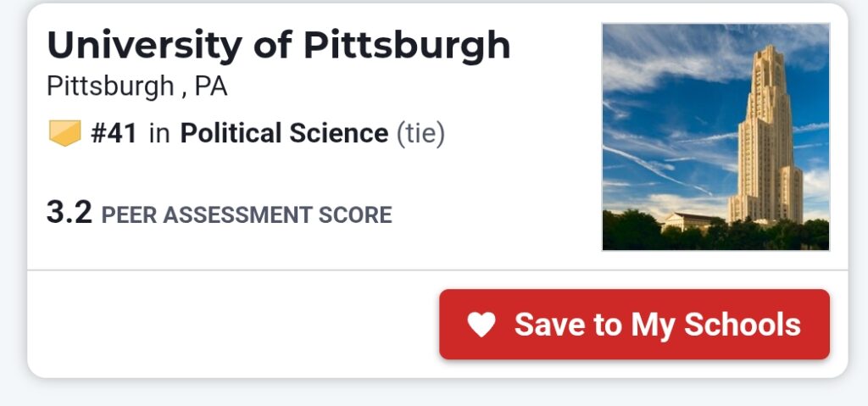Select the #41 ranking number

pyautogui.click(x=114, y=133)
